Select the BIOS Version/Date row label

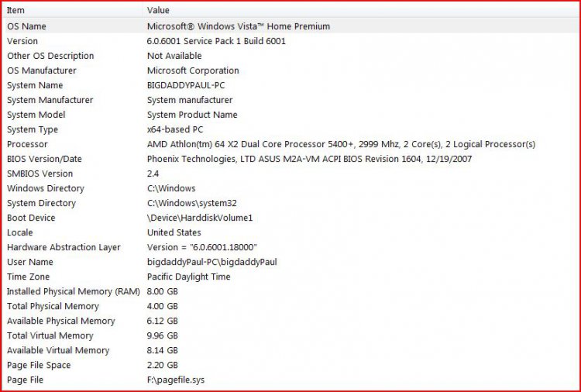(x=44, y=159)
